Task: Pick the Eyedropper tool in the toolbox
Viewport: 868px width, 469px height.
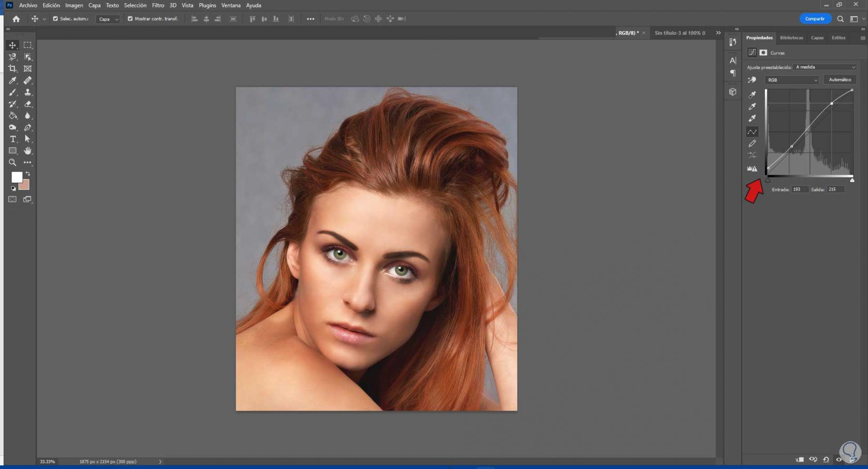Action: (13, 81)
